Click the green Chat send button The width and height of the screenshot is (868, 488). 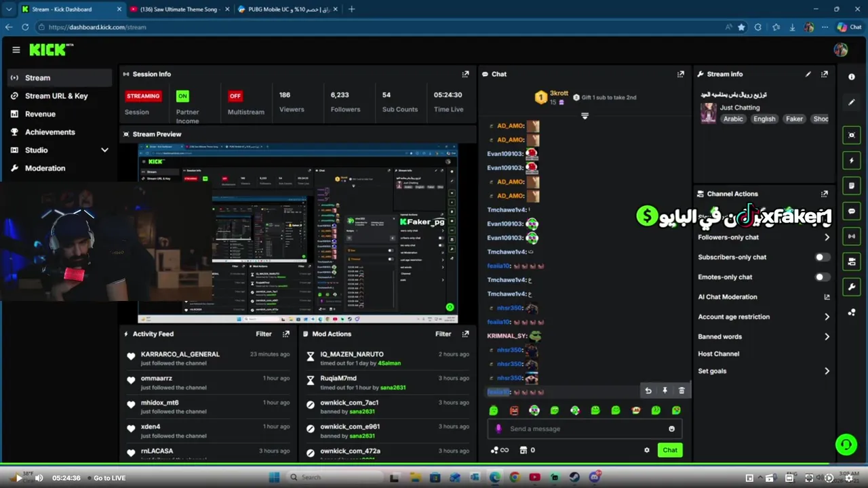(x=670, y=450)
